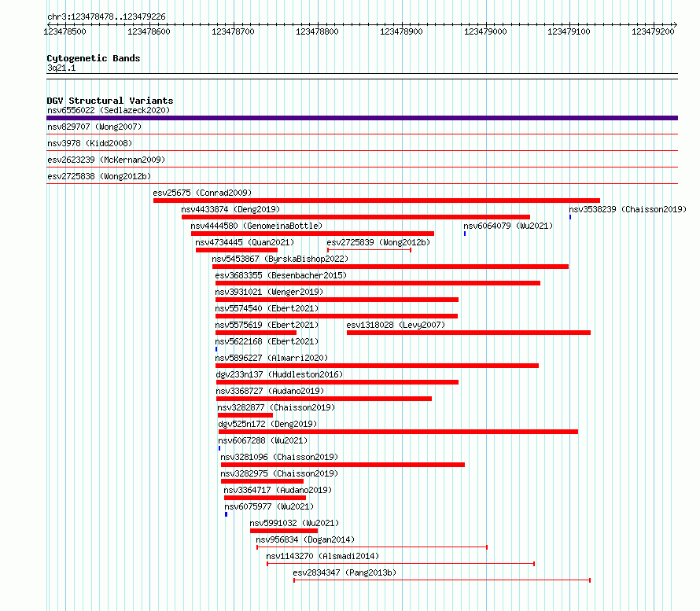The height and width of the screenshot is (611, 700).
Task: Select the nsv3538239 (Chaisson2019) label
Action: click(628, 209)
